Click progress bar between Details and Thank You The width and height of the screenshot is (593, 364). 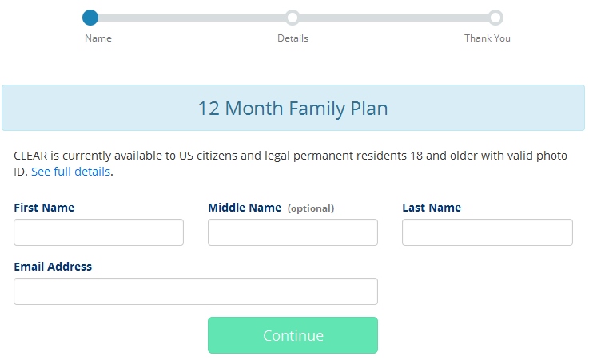pos(394,18)
